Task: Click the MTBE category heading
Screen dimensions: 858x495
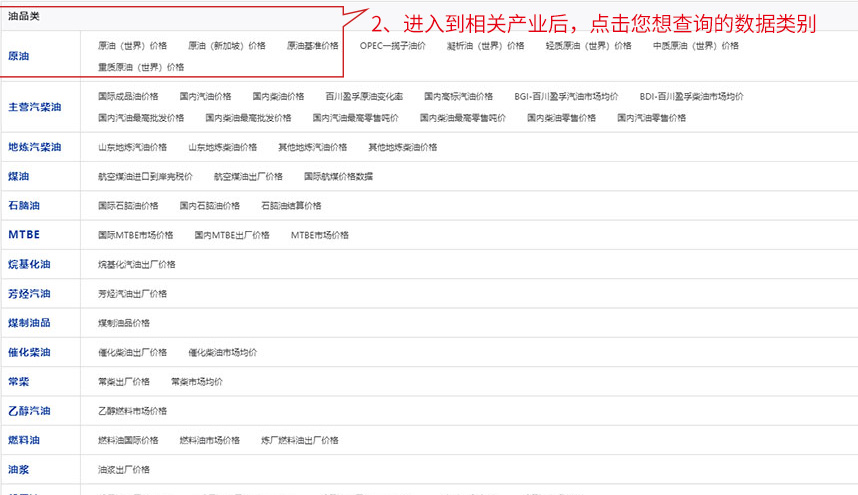Action: [x=24, y=235]
